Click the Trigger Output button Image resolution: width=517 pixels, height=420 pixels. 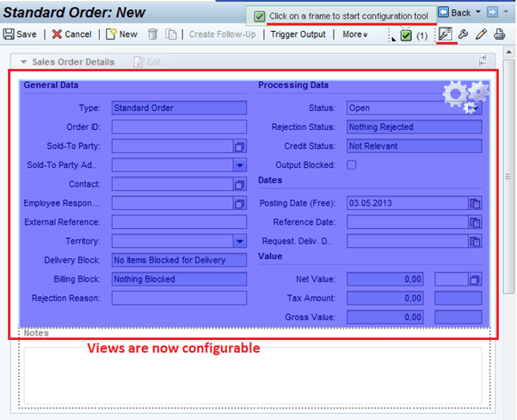(x=298, y=34)
